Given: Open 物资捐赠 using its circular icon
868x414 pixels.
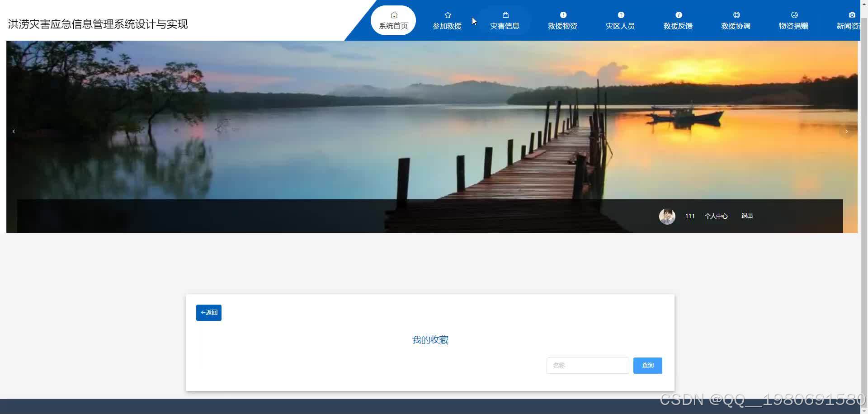Looking at the screenshot, I should tap(794, 14).
